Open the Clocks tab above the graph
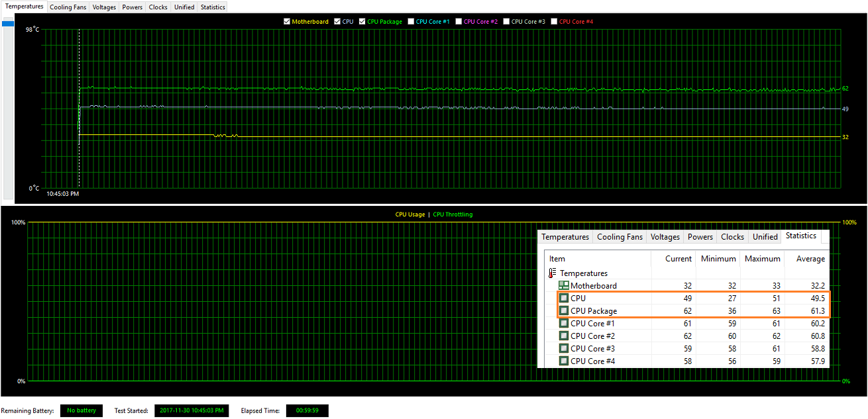The height and width of the screenshot is (419, 868). [158, 7]
